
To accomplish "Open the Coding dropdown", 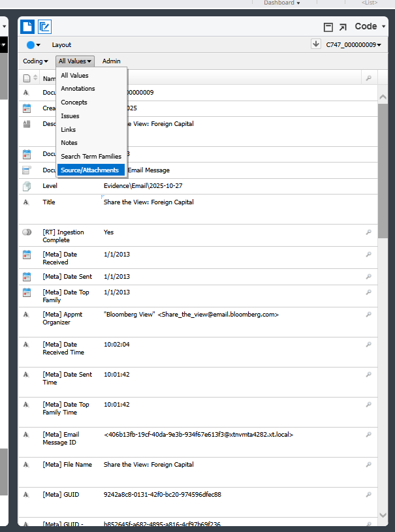I will 35,61.
